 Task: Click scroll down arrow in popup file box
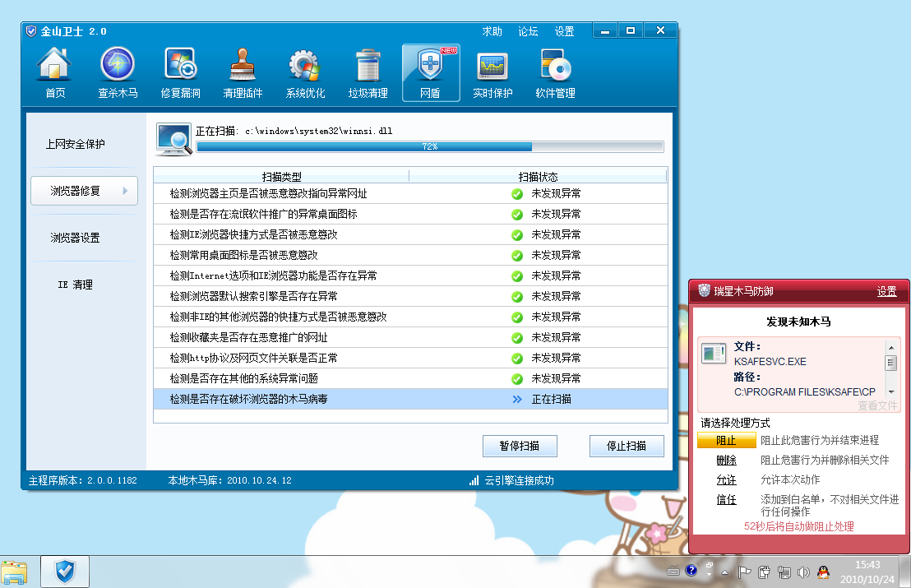[890, 392]
